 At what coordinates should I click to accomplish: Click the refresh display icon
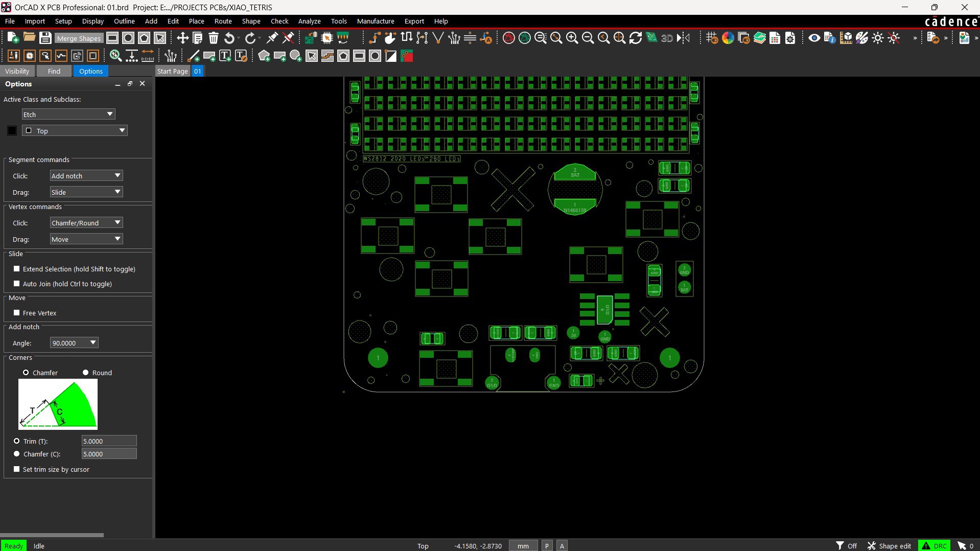click(635, 38)
